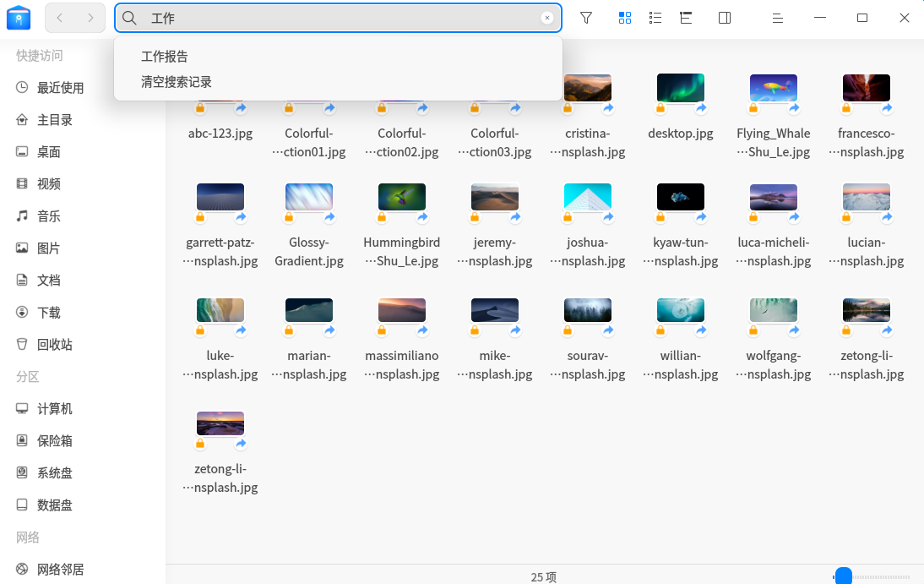Click the filter funnel icon

tap(586, 18)
